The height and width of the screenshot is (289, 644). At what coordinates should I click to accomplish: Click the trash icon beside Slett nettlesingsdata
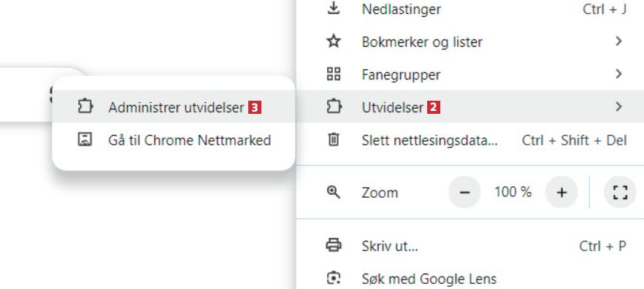334,140
